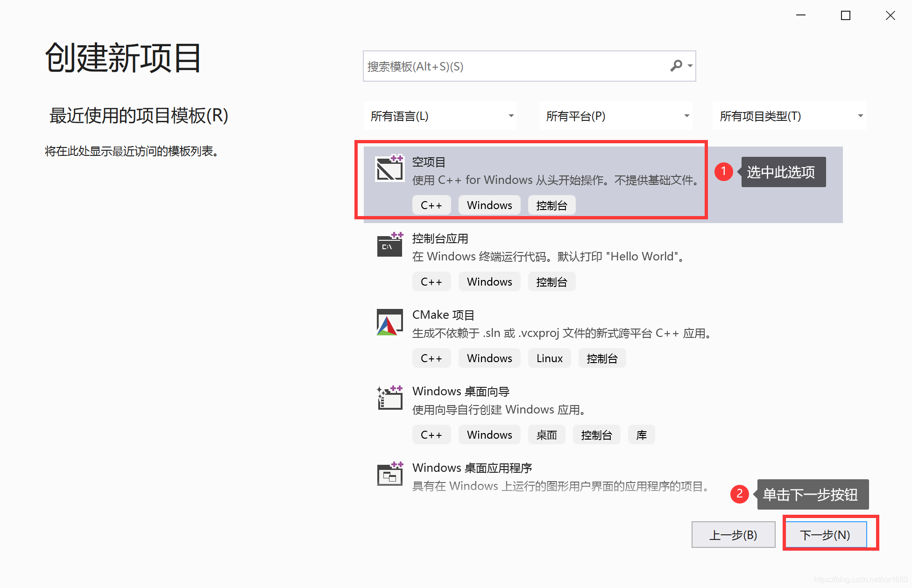The width and height of the screenshot is (912, 588).
Task: Click the 库 tag under Windows 桌面向导
Action: [642, 435]
